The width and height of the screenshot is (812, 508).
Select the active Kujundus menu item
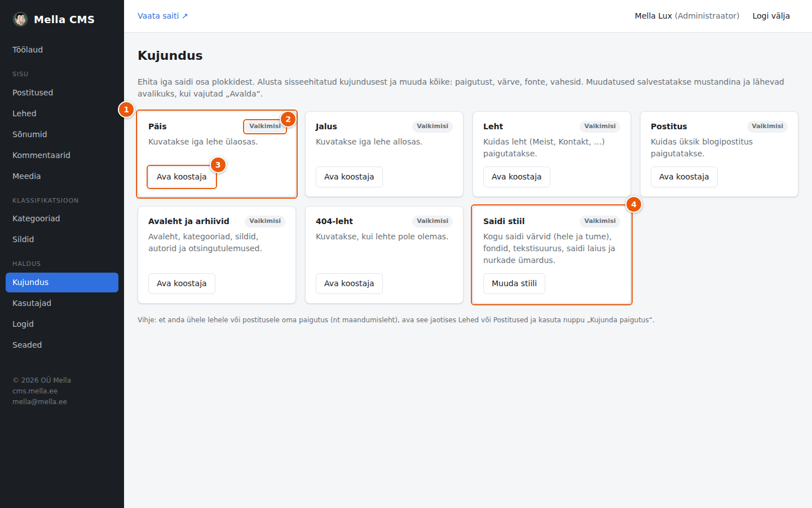[62, 282]
